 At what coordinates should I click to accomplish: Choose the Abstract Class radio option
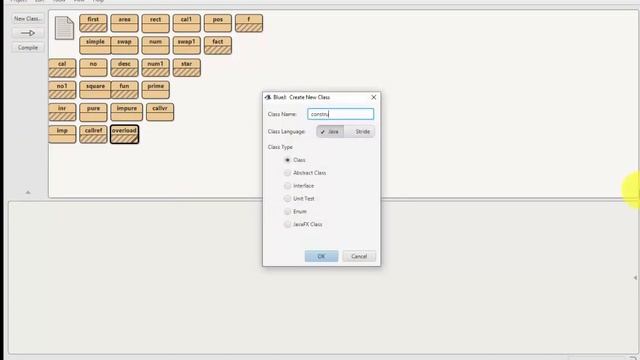click(x=287, y=173)
